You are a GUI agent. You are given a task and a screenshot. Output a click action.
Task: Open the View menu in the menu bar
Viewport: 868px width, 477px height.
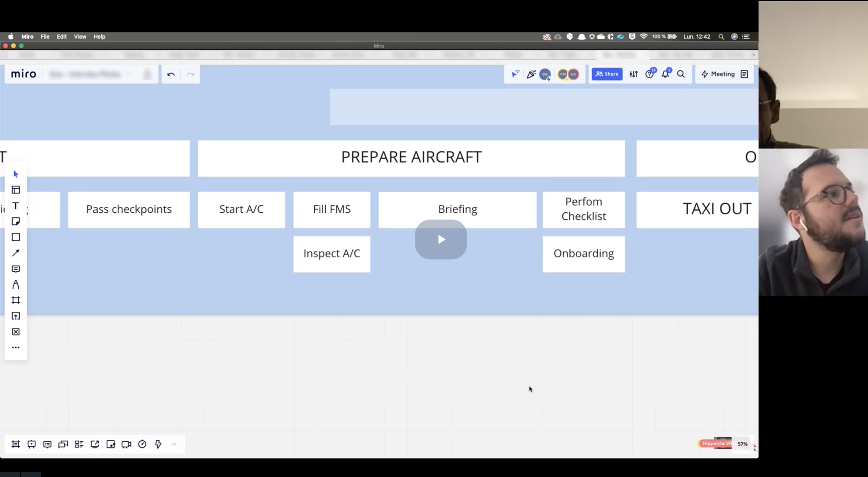pos(80,36)
